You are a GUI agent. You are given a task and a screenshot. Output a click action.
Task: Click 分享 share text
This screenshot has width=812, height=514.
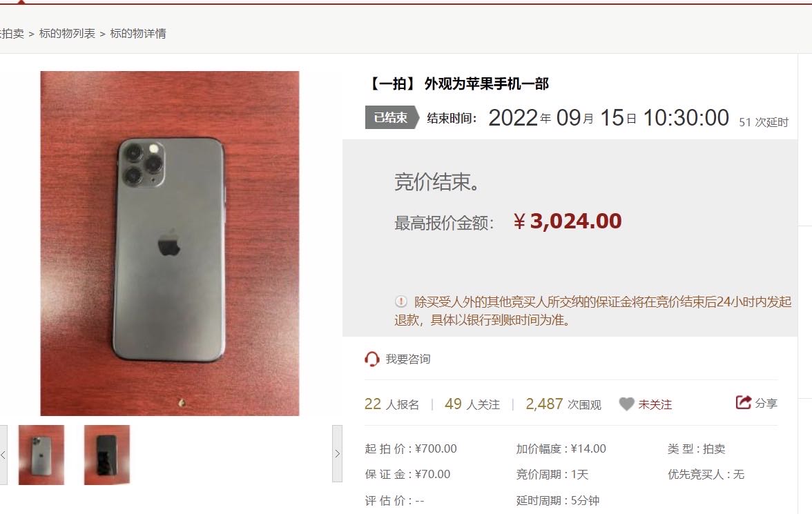pos(766,403)
